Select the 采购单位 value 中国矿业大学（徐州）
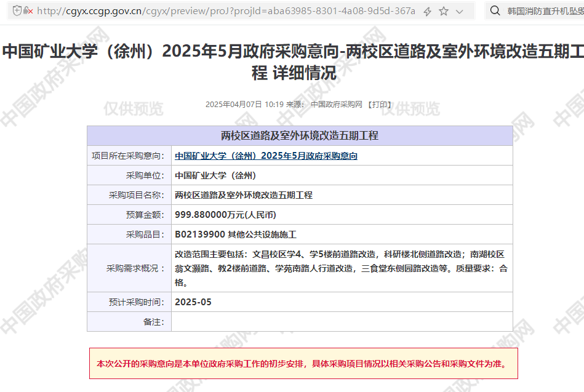This screenshot has width=584, height=392. [x=215, y=175]
